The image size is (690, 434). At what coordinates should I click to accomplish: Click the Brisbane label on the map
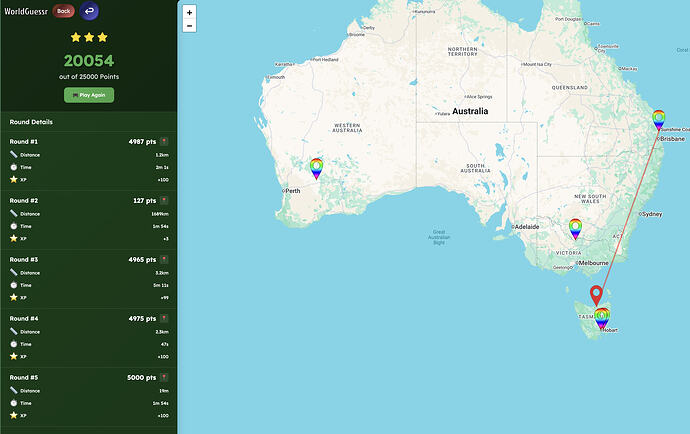pos(672,139)
